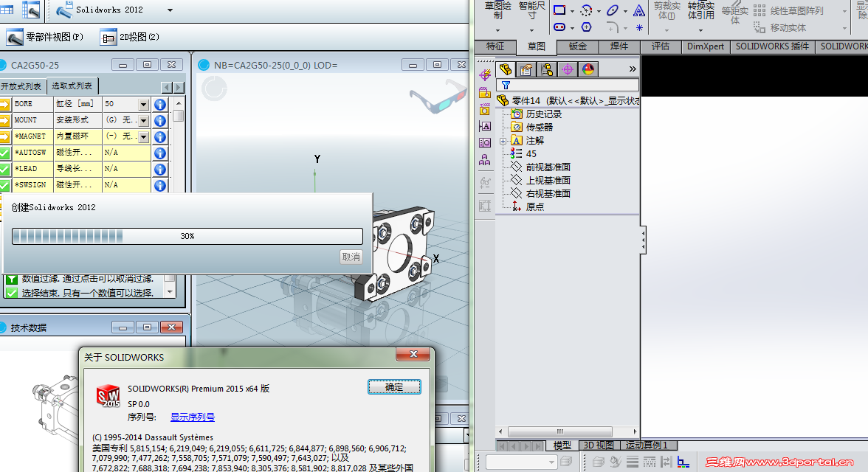Open the bottom toolbar empty combo box
This screenshot has height=472, width=868.
pyautogui.click(x=521, y=462)
